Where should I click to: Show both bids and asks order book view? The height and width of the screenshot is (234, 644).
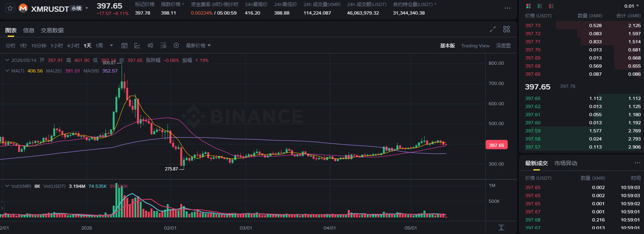pos(528,6)
